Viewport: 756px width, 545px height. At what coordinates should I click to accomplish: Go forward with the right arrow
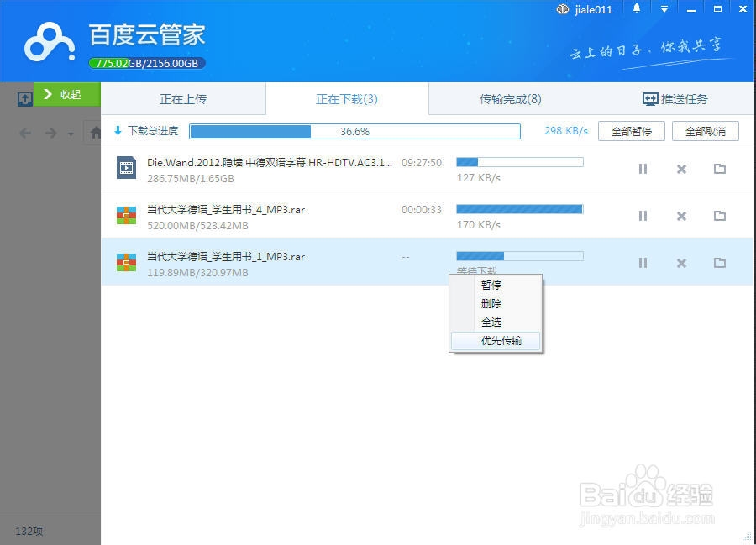pyautogui.click(x=50, y=133)
